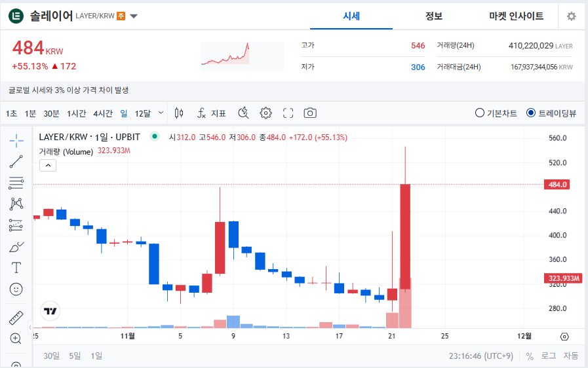Open price scale settings icon at bottom right
This screenshot has height=368, width=588.
564,337
